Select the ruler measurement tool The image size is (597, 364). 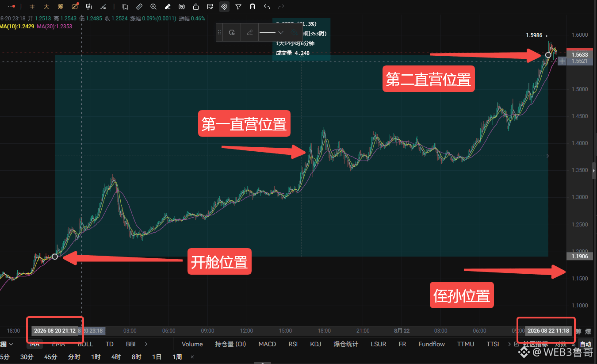(x=139, y=7)
